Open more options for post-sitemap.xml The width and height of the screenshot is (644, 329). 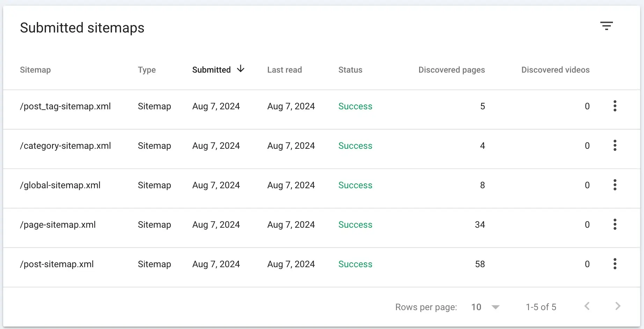(x=615, y=264)
